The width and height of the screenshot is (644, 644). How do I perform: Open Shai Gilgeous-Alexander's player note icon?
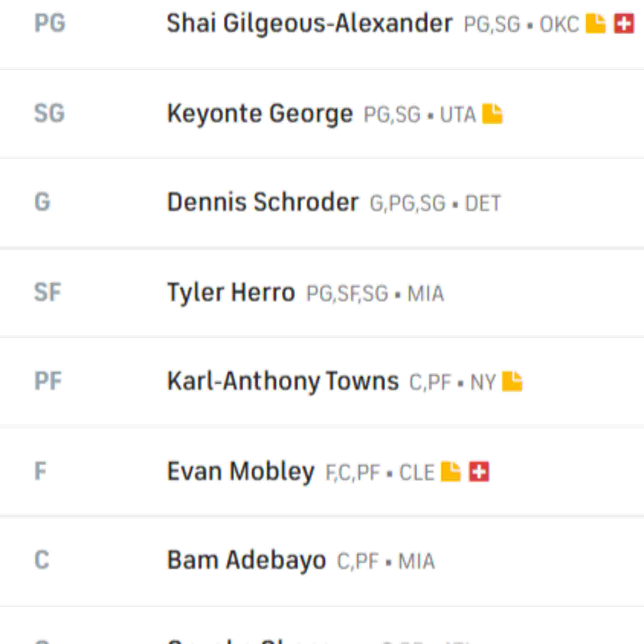tap(595, 24)
